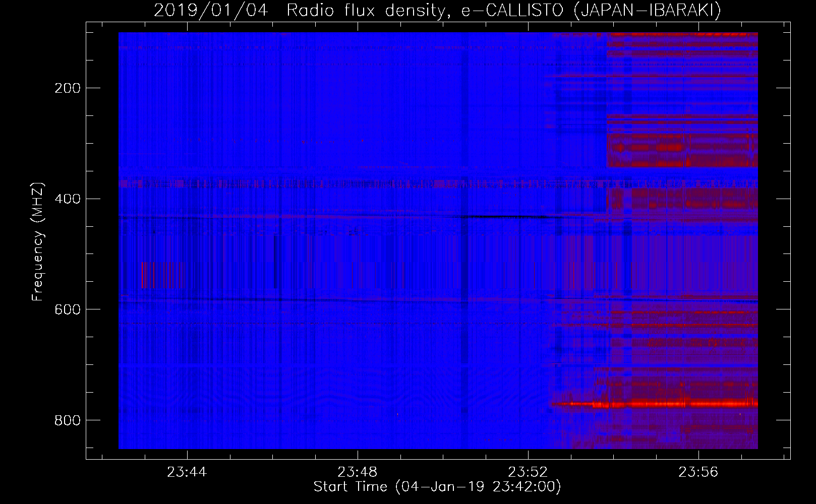
Task: Click the plot title '2019/01/04 Radio flux density'
Action: tap(437, 10)
